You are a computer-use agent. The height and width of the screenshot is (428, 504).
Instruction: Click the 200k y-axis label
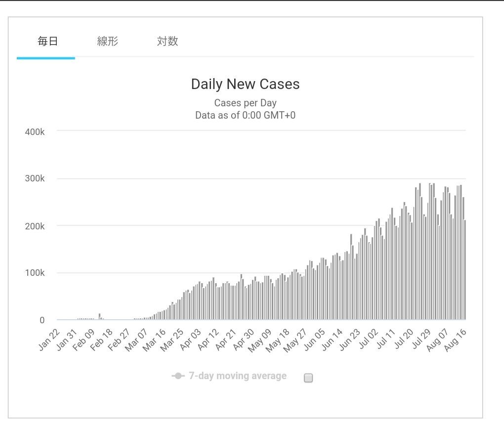35,226
